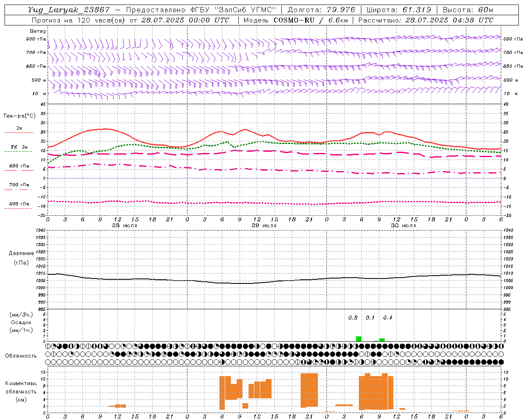Click the '(мм/1ч.)' precipitation unit label

pyautogui.click(x=21, y=330)
